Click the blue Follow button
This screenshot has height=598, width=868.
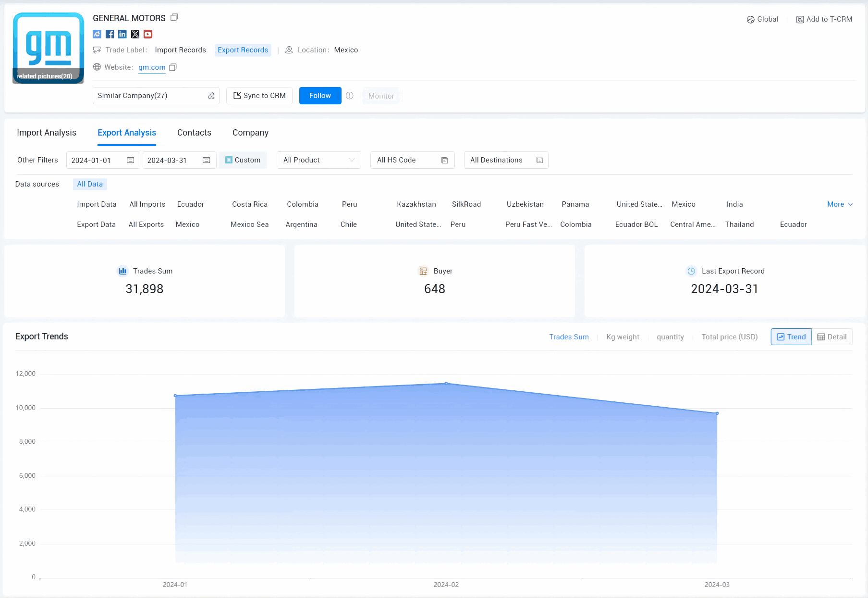point(320,96)
